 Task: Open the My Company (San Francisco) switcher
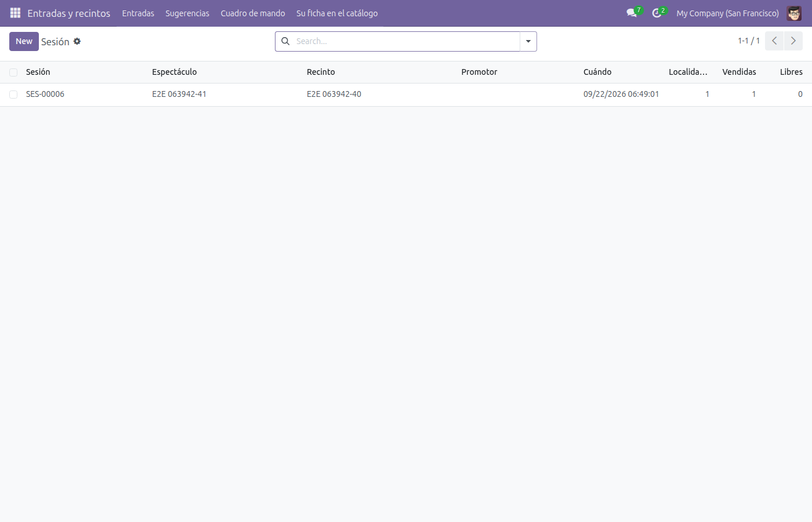point(727,13)
